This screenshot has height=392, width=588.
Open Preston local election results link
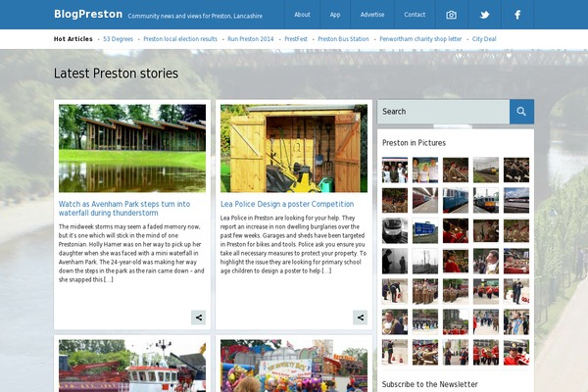pos(180,39)
